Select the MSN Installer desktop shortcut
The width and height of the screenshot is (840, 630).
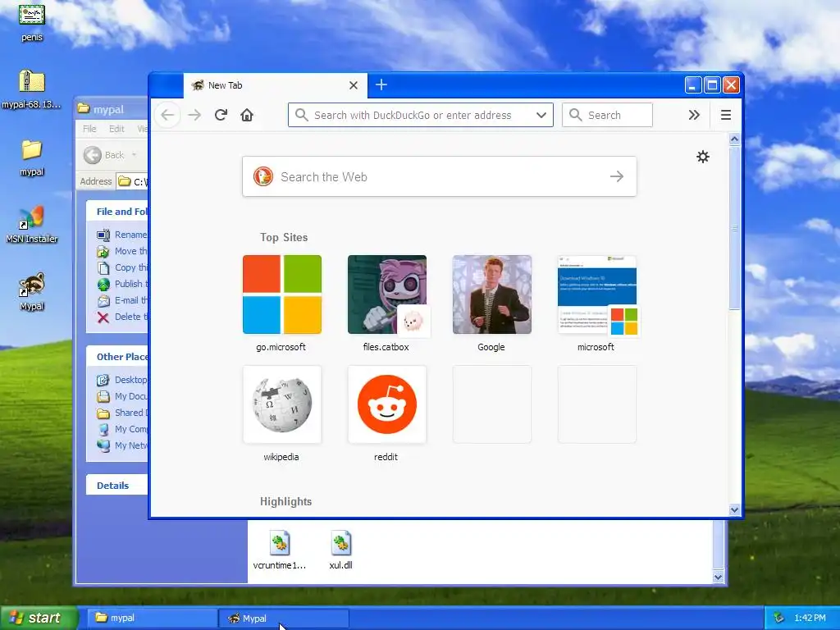click(32, 225)
